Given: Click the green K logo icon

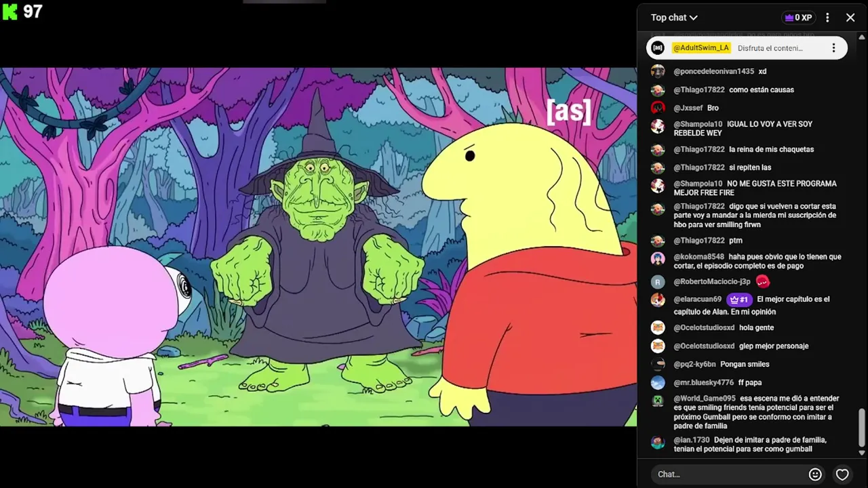Looking at the screenshot, I should click(x=9, y=12).
